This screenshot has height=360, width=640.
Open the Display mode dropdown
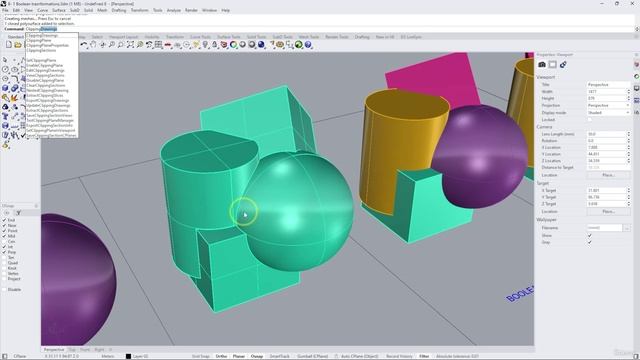coord(608,112)
